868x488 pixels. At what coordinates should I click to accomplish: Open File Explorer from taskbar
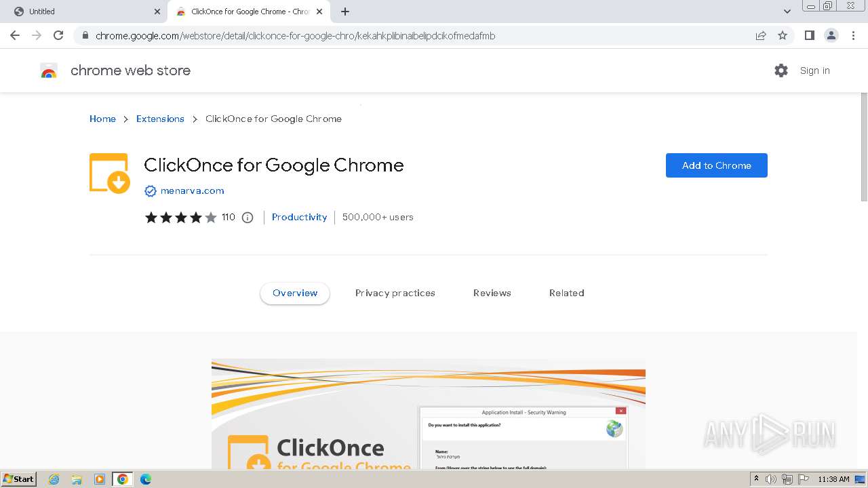[x=77, y=479]
